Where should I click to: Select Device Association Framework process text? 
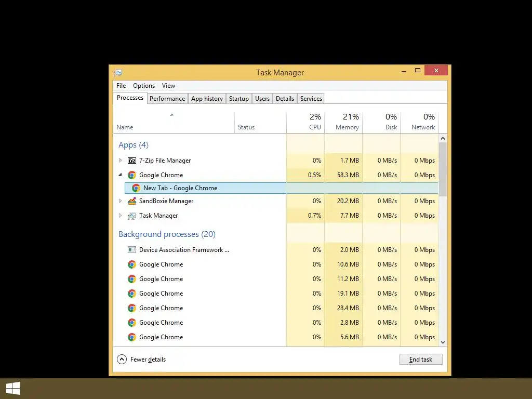pyautogui.click(x=184, y=250)
